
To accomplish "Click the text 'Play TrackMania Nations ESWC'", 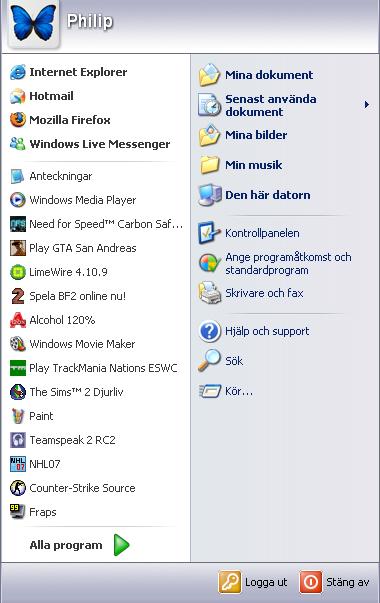I will [103, 368].
